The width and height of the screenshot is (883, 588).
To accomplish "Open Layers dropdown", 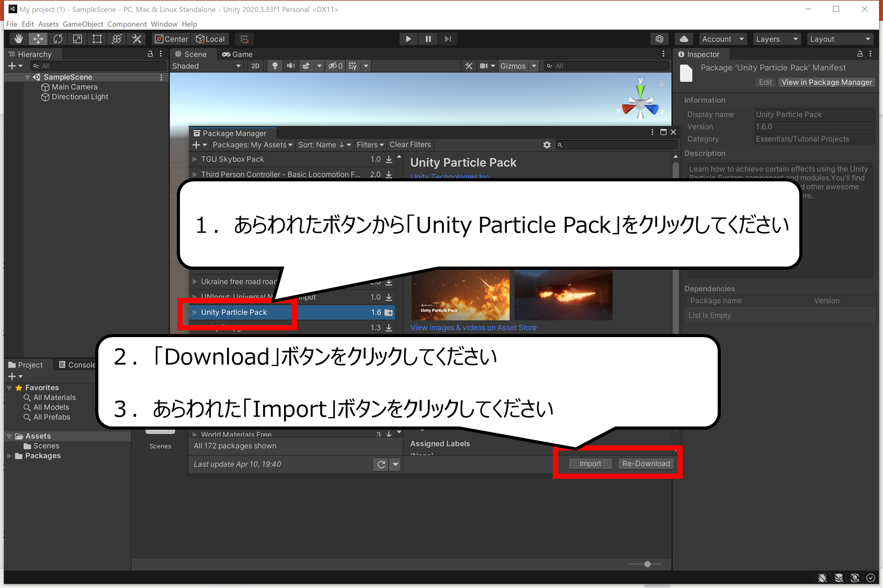I will [777, 39].
